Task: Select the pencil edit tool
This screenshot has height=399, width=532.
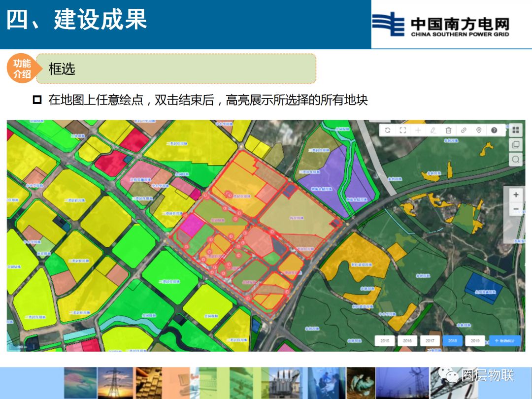Action: tap(433, 130)
